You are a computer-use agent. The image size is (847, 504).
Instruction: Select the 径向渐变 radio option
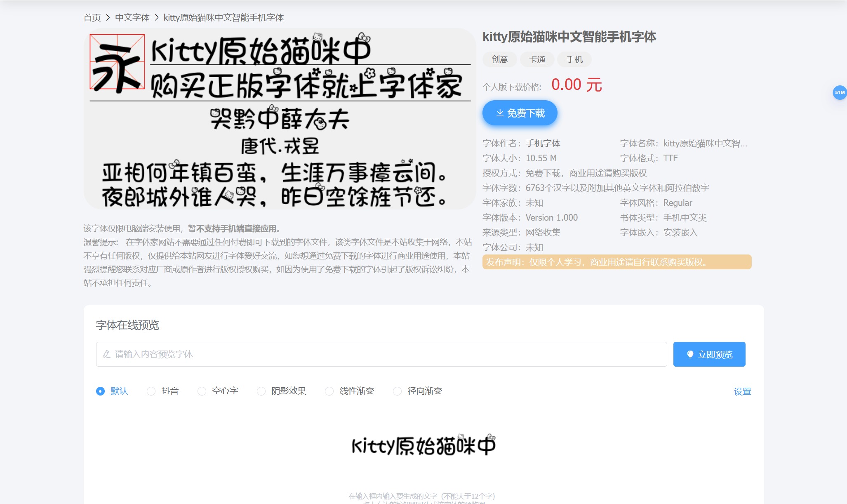(397, 391)
